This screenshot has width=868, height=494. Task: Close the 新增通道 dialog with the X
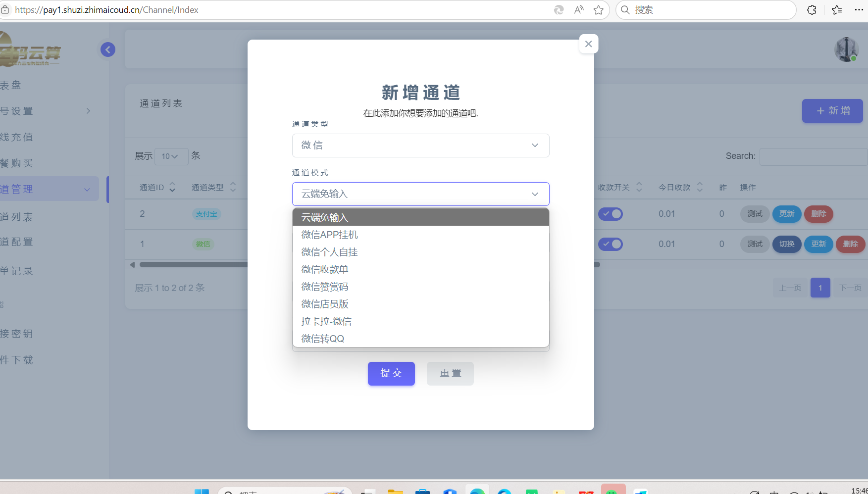pyautogui.click(x=588, y=44)
